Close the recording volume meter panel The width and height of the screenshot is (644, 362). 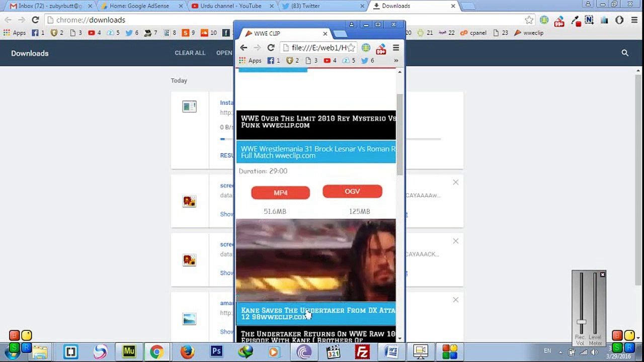[x=603, y=274]
